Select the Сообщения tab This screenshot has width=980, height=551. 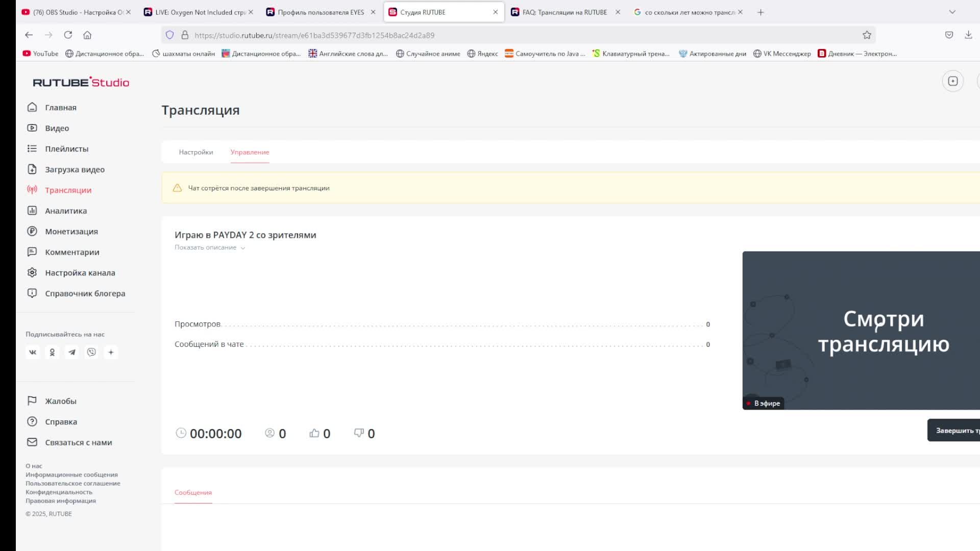pos(193,492)
